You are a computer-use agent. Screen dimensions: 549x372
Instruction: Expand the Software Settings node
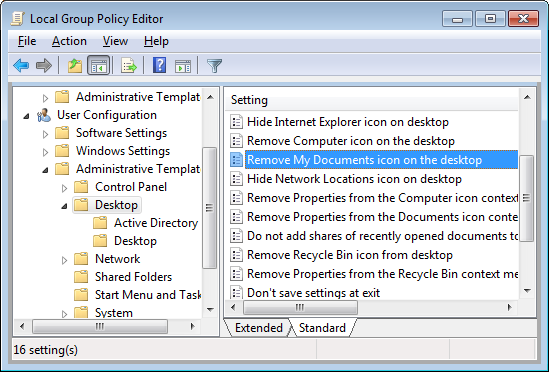45,134
